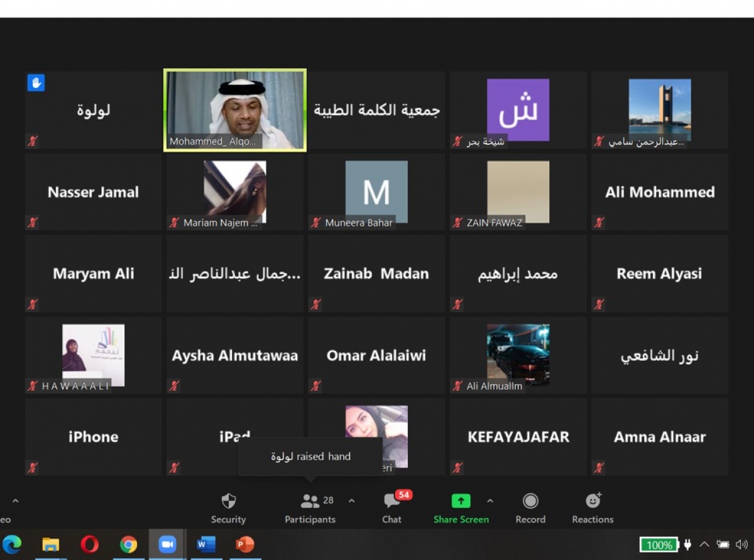This screenshot has width=754, height=560.
Task: Click the caret above the video control bottom-left
Action: (x=15, y=501)
